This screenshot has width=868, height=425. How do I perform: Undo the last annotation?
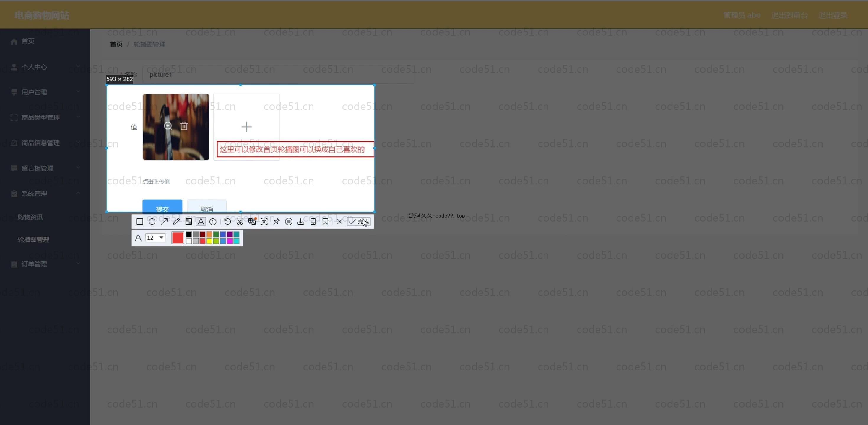[x=227, y=221]
